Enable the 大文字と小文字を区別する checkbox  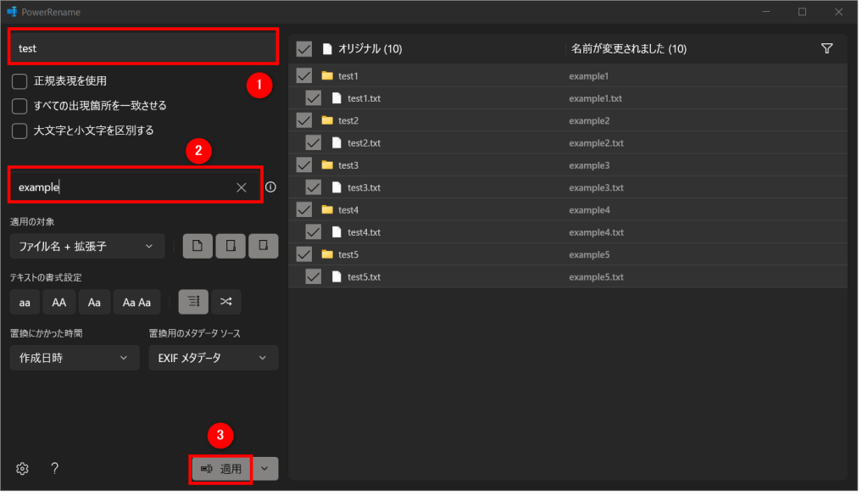click(19, 131)
